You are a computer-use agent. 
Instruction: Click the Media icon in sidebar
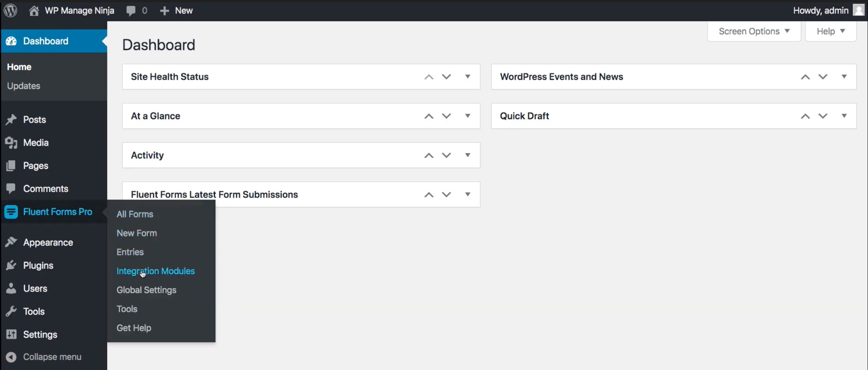[11, 143]
